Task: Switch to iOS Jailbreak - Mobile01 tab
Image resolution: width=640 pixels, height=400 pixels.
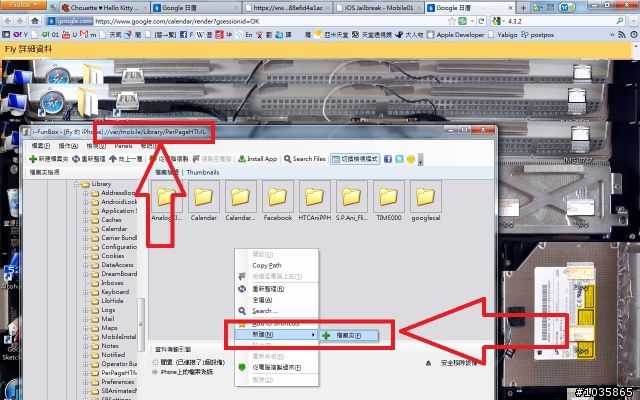Action: 378,8
